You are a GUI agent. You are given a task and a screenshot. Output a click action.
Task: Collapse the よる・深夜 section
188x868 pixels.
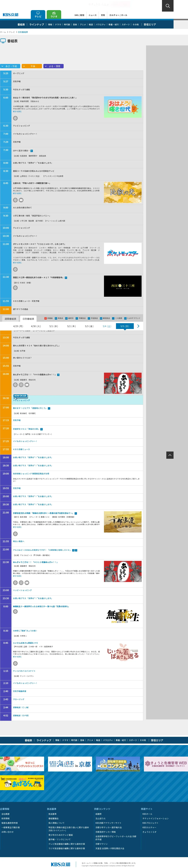click(53, 66)
